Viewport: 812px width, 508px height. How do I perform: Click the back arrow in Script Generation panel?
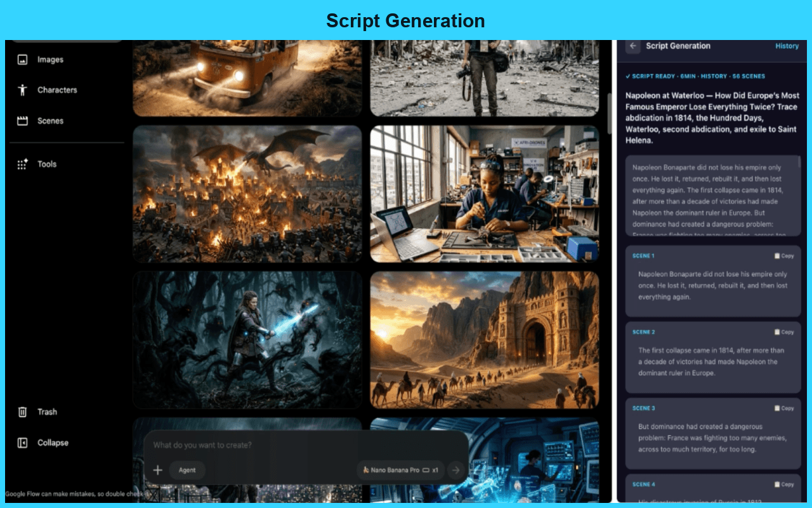632,46
